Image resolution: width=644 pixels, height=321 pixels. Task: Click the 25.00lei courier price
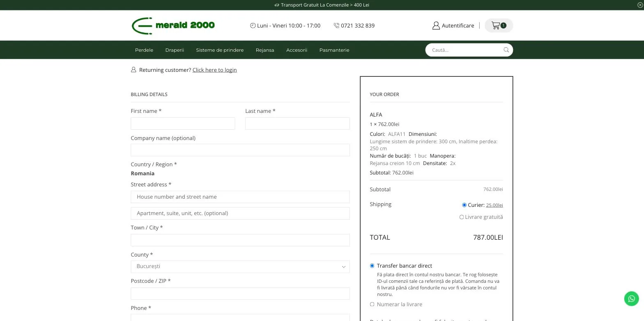coord(494,205)
